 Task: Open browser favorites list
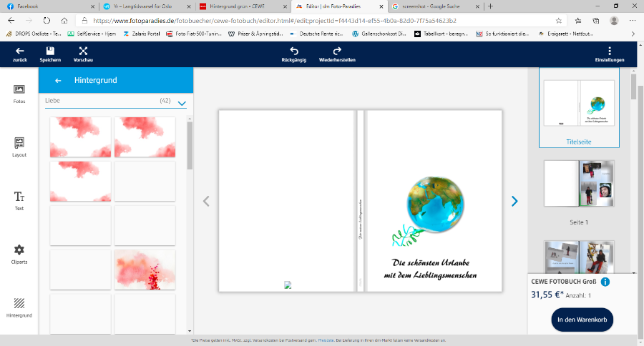pyautogui.click(x=578, y=21)
